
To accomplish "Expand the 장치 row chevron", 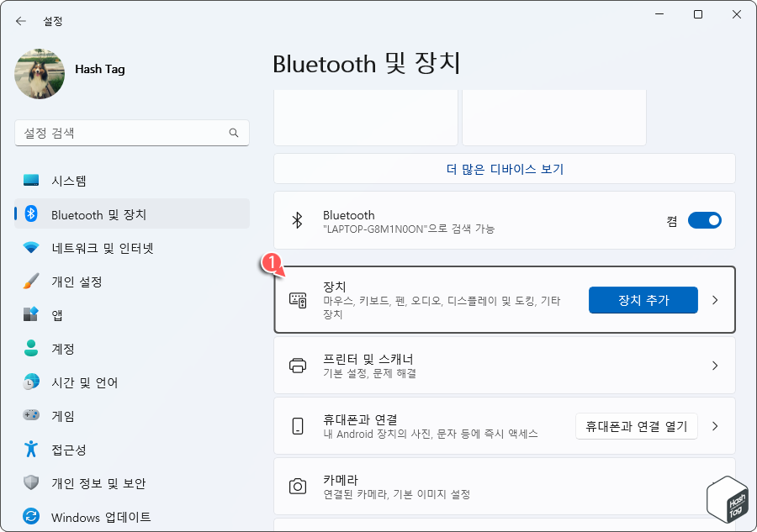I will pyautogui.click(x=715, y=300).
